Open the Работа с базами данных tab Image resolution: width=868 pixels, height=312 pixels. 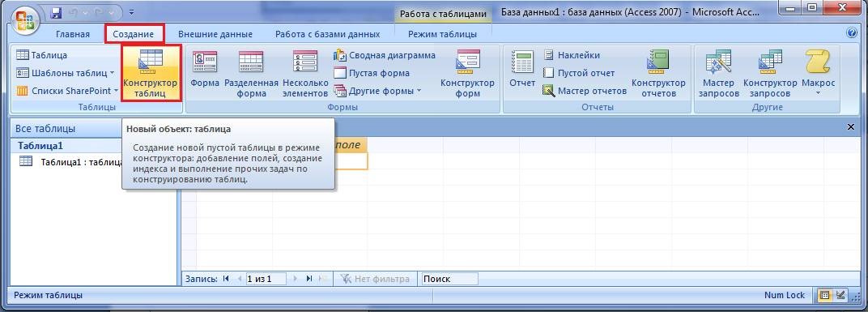click(x=328, y=34)
